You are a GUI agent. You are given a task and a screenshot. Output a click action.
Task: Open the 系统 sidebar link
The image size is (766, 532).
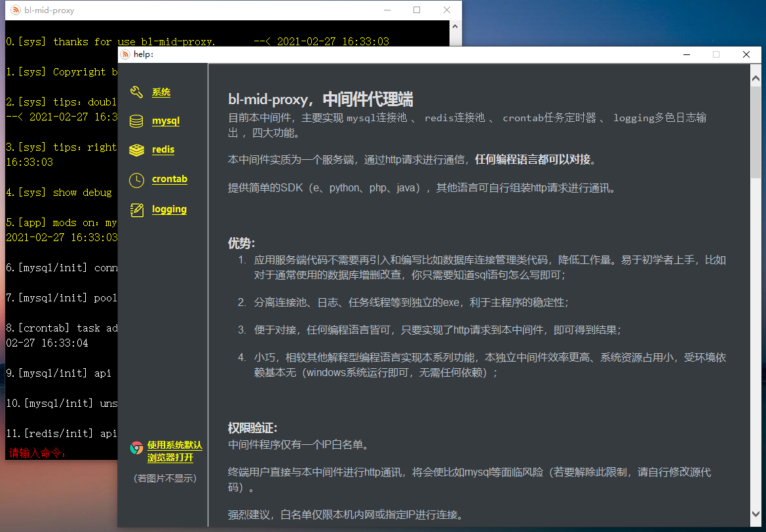(x=163, y=92)
